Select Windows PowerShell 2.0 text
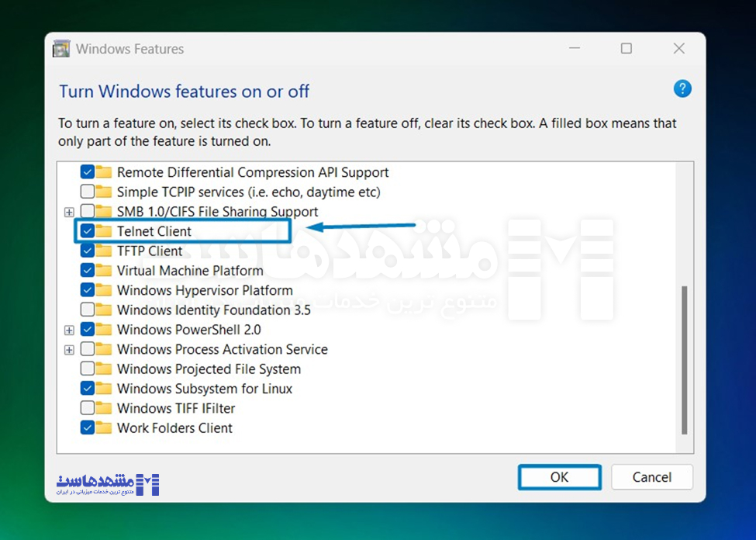 pyautogui.click(x=189, y=330)
